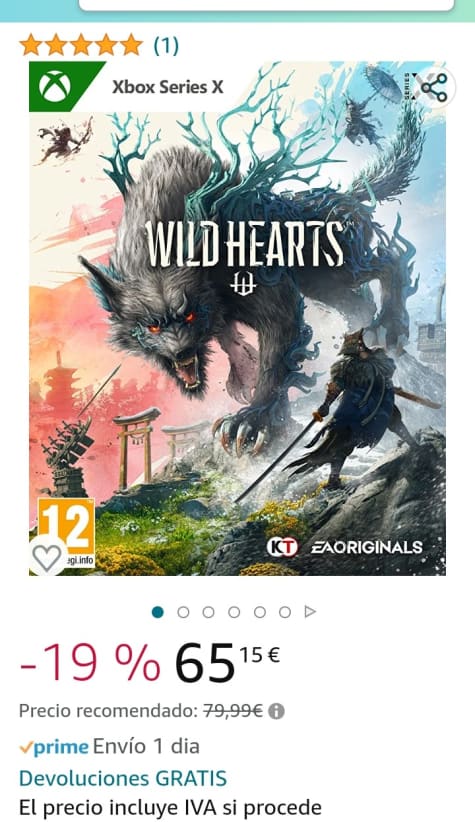Tap the share icon on product image
The image size is (475, 822).
pos(434,87)
